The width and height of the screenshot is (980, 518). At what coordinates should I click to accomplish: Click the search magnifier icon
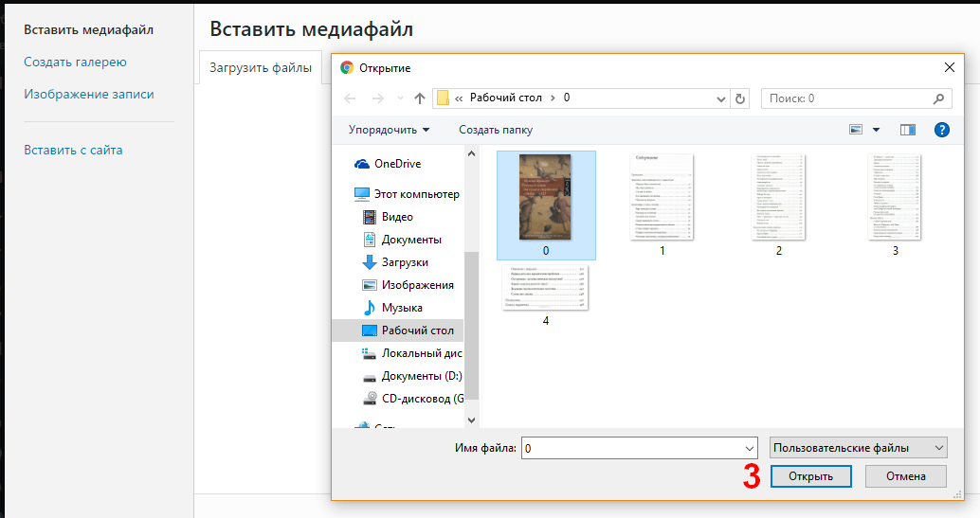coord(938,98)
